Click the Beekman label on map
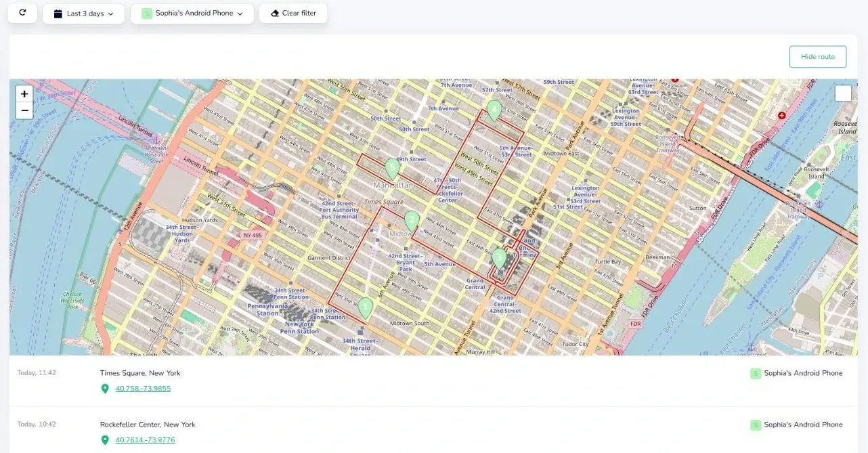Screen dimensions: 868x453 (657, 257)
